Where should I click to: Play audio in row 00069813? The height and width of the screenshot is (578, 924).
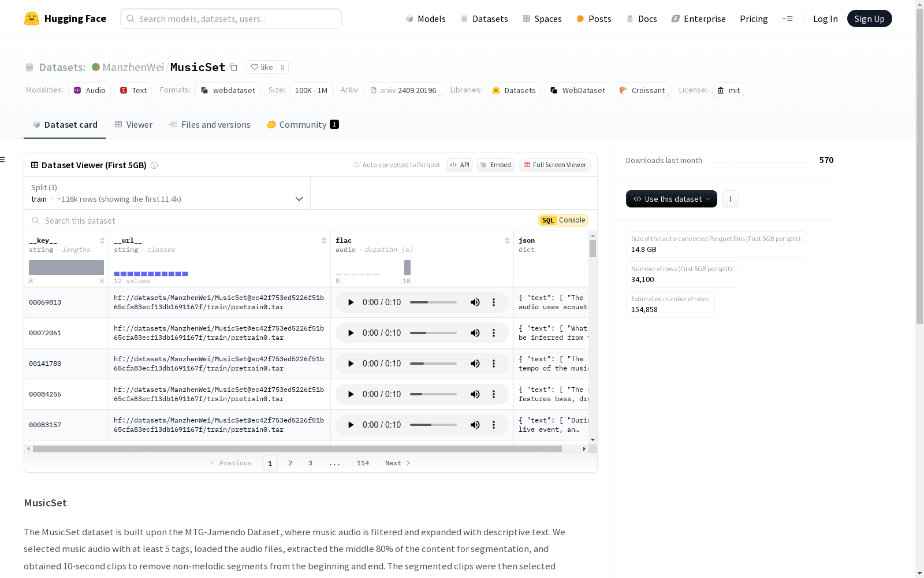[351, 302]
